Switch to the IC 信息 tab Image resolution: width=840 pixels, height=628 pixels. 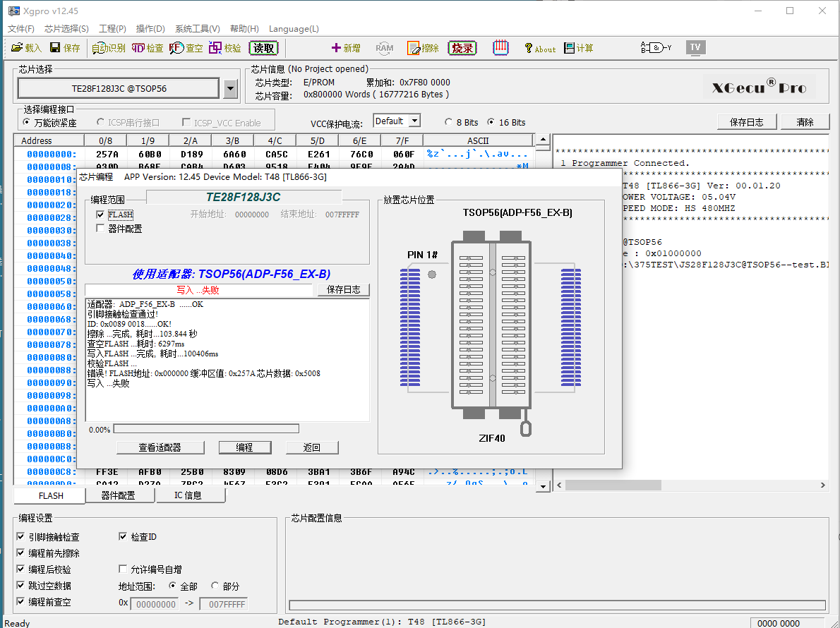coord(188,495)
